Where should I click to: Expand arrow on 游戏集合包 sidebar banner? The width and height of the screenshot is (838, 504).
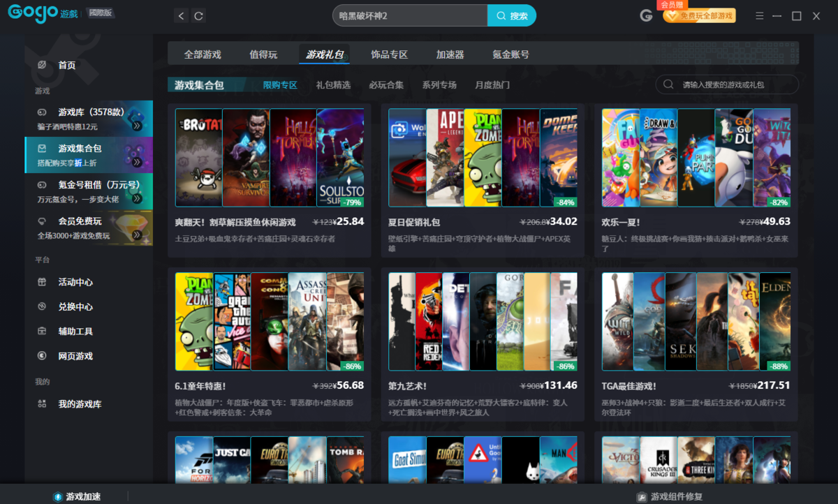pyautogui.click(x=137, y=162)
